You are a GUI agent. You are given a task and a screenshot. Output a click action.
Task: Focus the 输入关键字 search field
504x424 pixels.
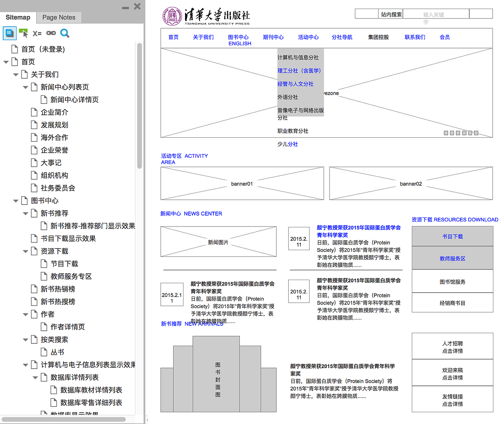pyautogui.click(x=436, y=14)
